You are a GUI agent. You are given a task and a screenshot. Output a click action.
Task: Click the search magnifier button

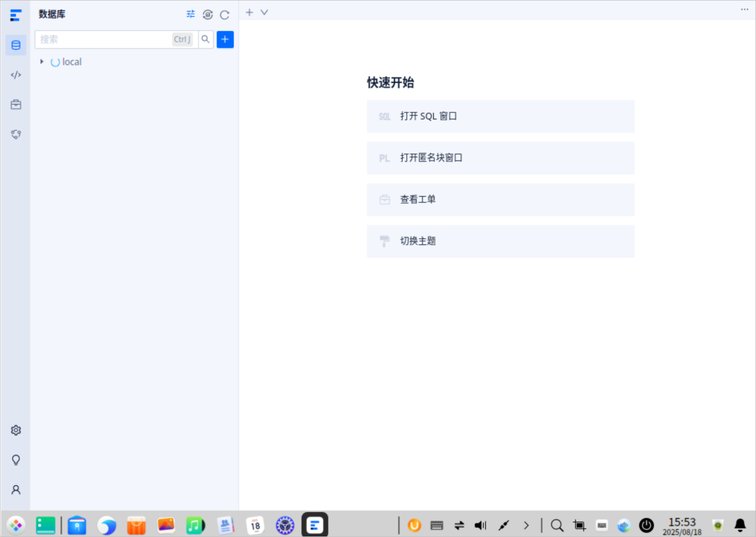point(205,39)
